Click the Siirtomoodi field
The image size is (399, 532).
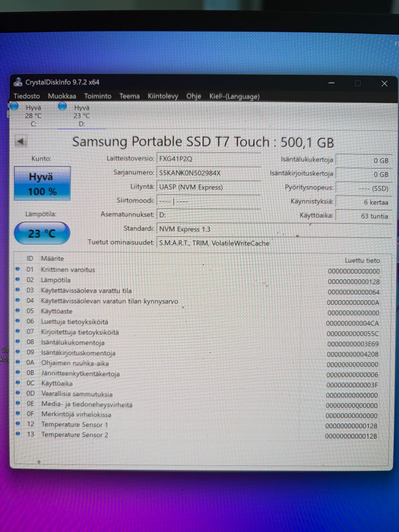(x=209, y=201)
